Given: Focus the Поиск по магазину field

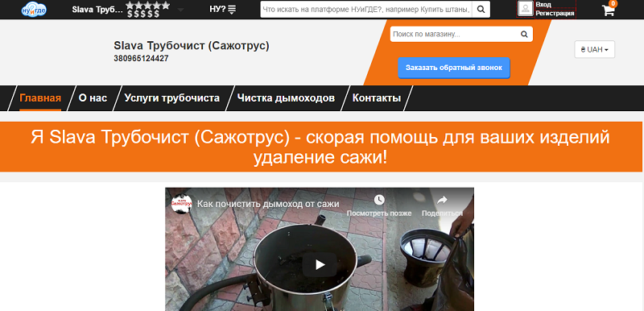Looking at the screenshot, I should 454,34.
